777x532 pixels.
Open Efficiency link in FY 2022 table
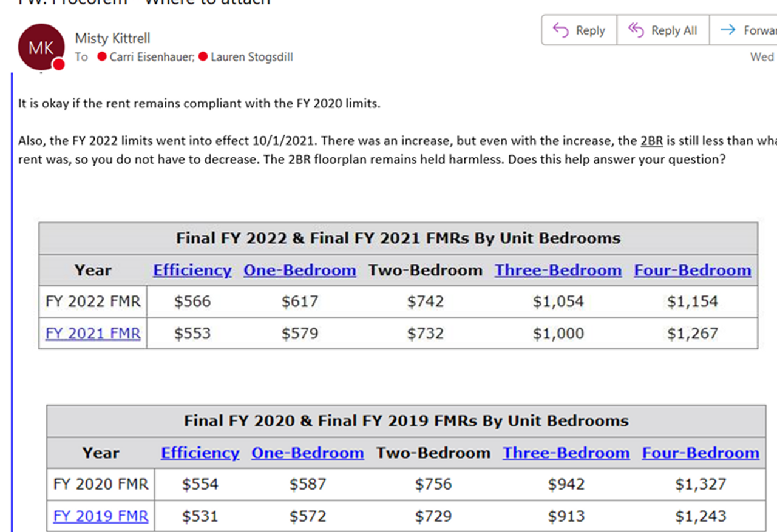click(192, 271)
